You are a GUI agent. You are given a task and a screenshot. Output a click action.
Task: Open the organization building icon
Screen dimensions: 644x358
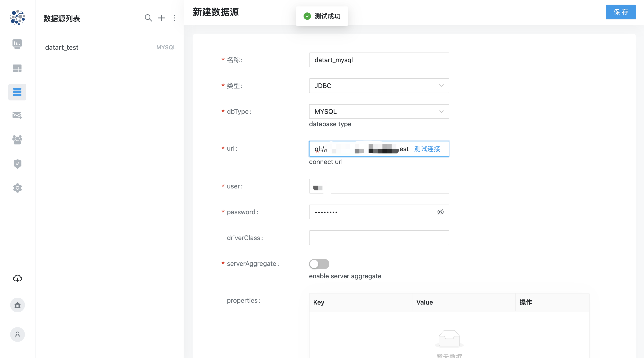[x=17, y=305]
